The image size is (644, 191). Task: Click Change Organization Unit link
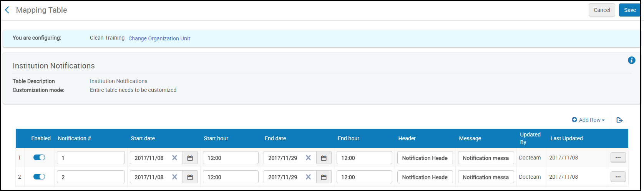pos(159,38)
